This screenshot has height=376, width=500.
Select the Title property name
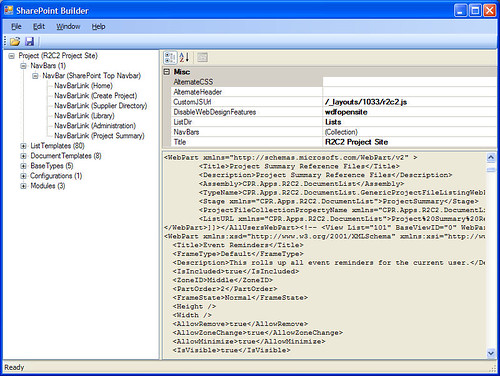(x=180, y=142)
